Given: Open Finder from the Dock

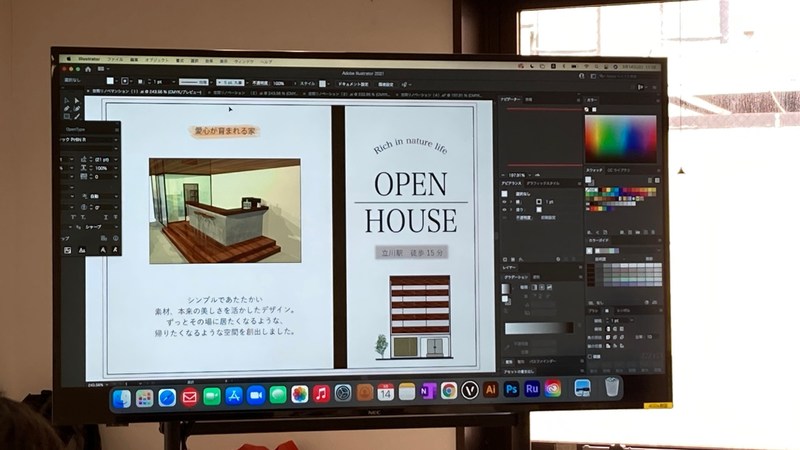Looking at the screenshot, I should (121, 398).
